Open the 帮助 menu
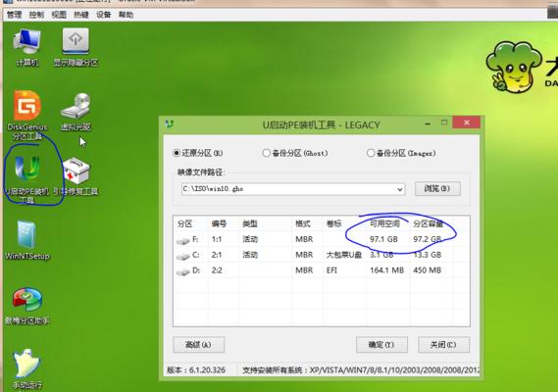Screen dimensions: 558x392 126,15
